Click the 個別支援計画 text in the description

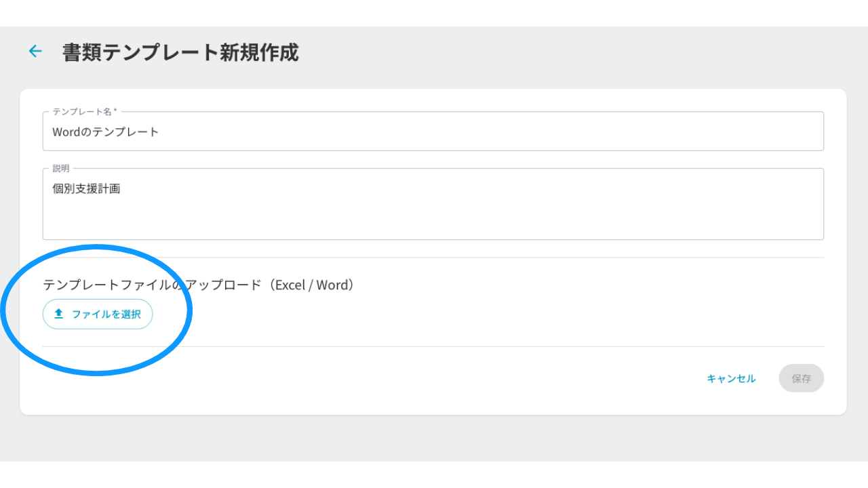(x=86, y=188)
